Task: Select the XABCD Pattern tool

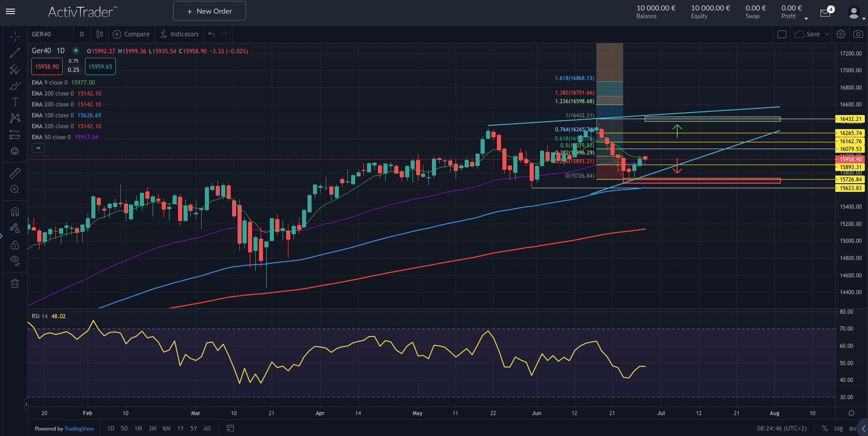Action: point(15,118)
